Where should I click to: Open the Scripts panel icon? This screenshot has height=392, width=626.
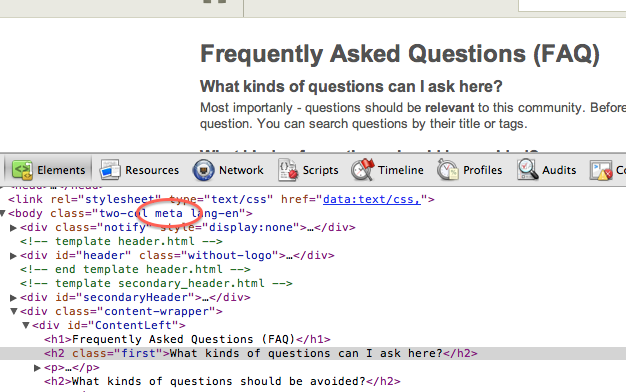[x=288, y=170]
